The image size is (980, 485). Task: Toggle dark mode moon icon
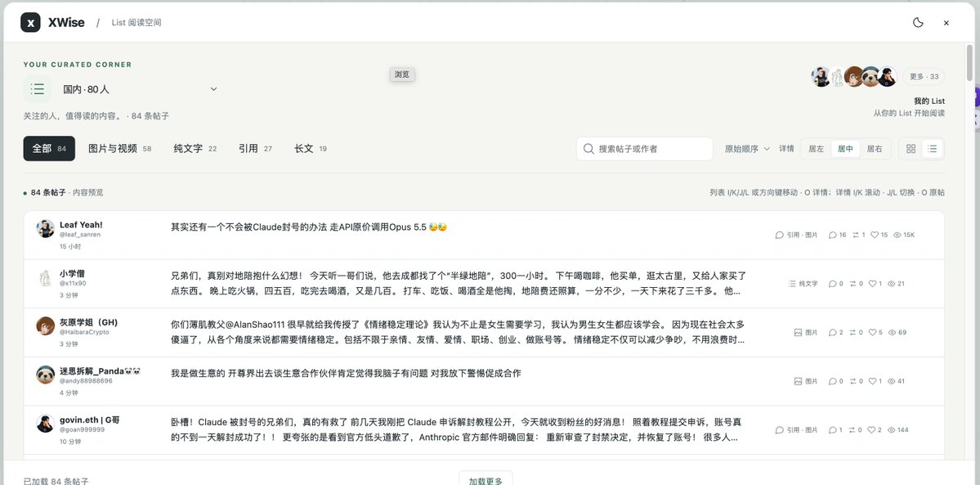pos(918,23)
